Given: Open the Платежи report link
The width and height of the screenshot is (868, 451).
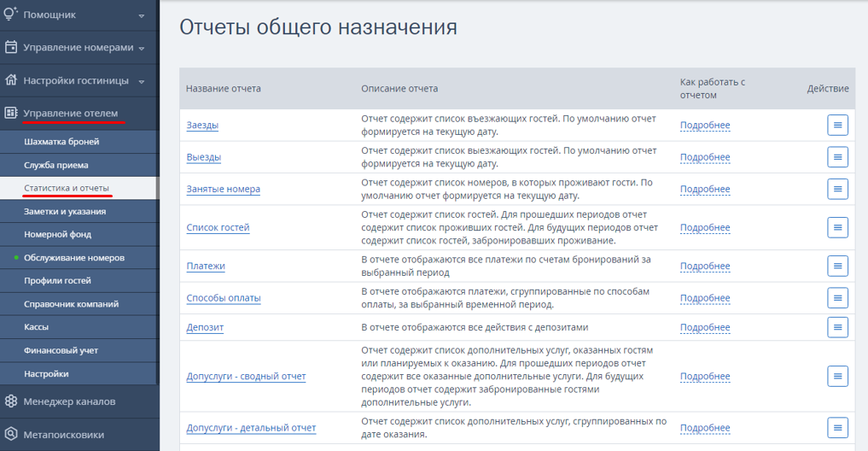Looking at the screenshot, I should point(206,266).
